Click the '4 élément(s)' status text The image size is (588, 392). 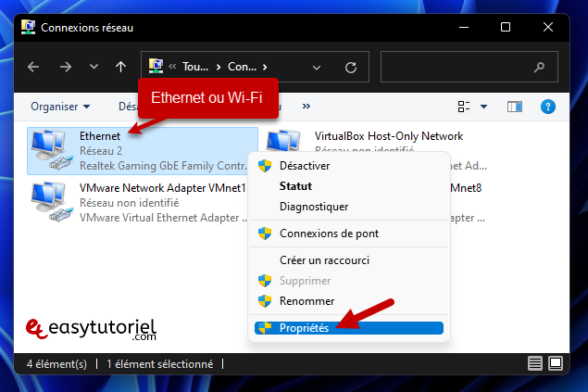[x=56, y=364]
